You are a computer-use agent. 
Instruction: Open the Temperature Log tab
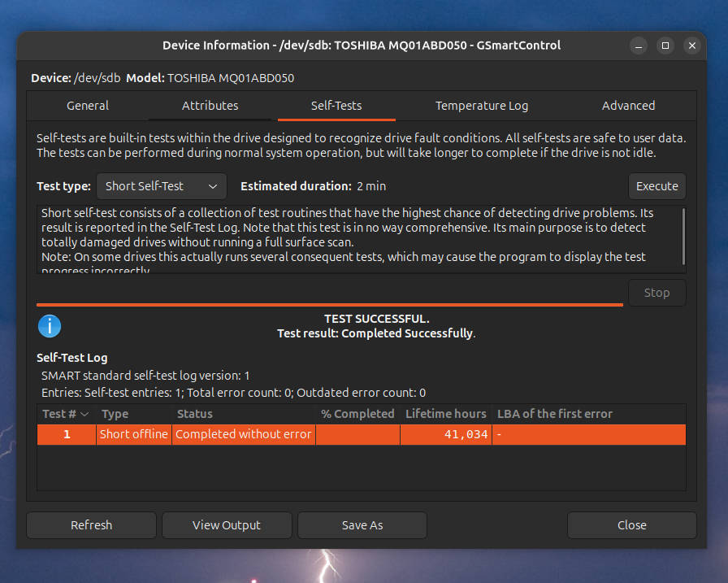click(481, 105)
